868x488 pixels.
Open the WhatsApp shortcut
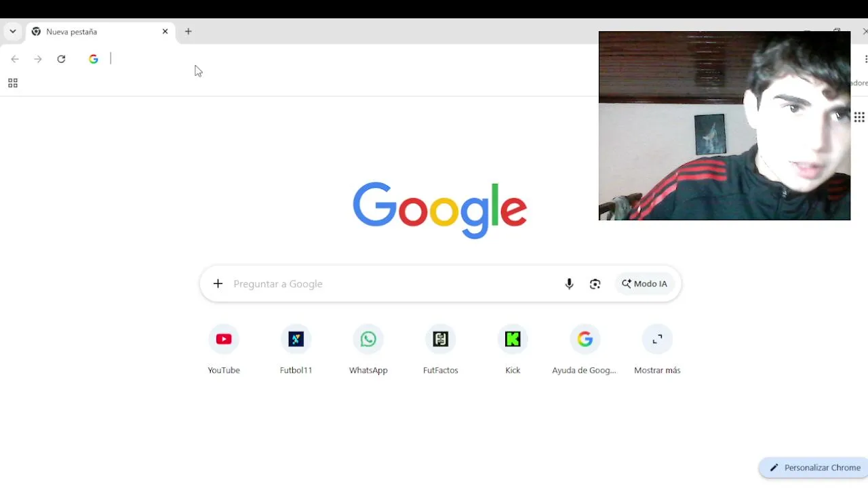coord(368,350)
